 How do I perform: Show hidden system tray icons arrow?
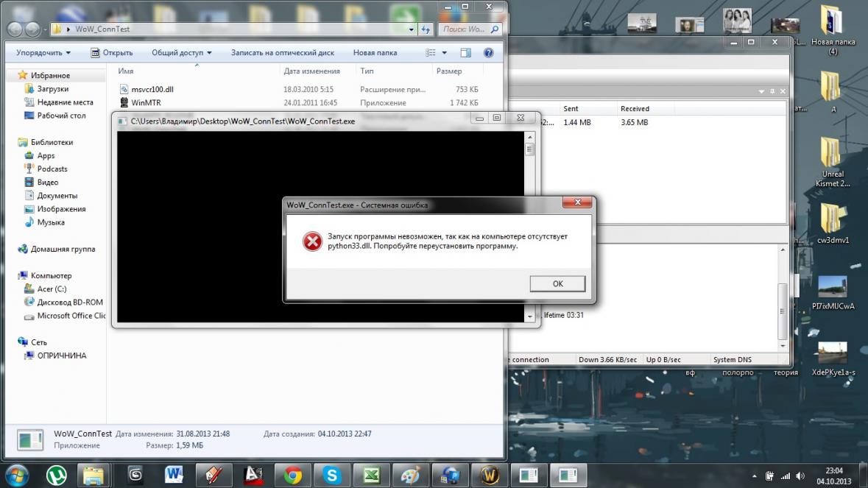[754, 475]
